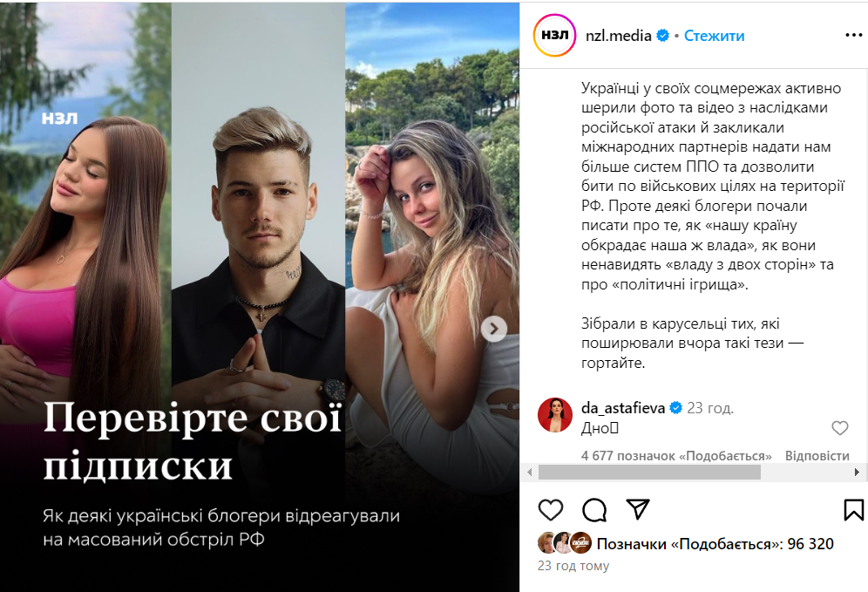Share post via paper plane icon
868x592 pixels.
point(638,509)
